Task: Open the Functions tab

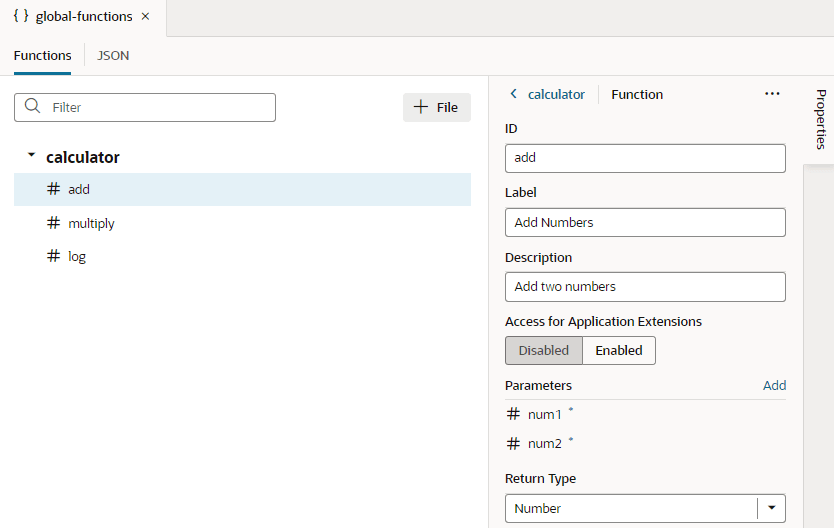Action: point(42,56)
